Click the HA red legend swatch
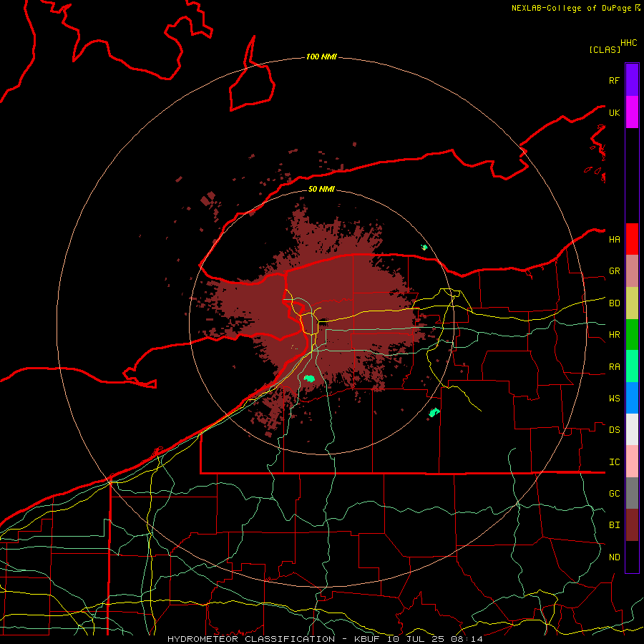Viewport: 644px width, 644px height. click(x=632, y=239)
